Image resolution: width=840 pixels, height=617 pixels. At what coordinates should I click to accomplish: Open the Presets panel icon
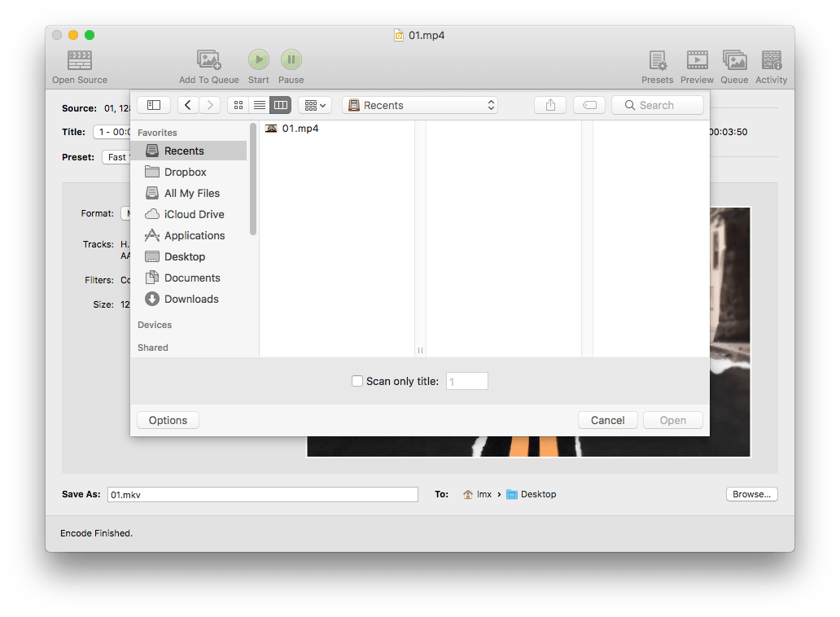point(657,60)
